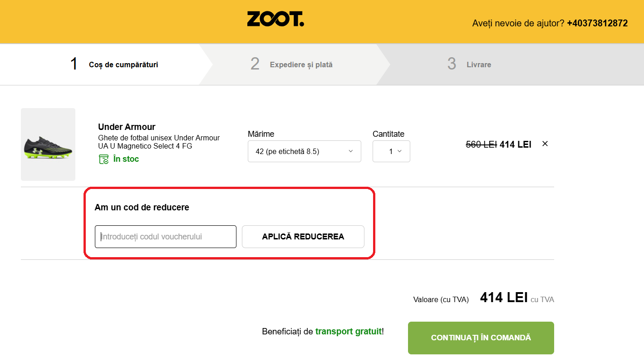Viewport: 644px width, 358px height.
Task: Open the transport gratuit link
Action: (x=349, y=331)
